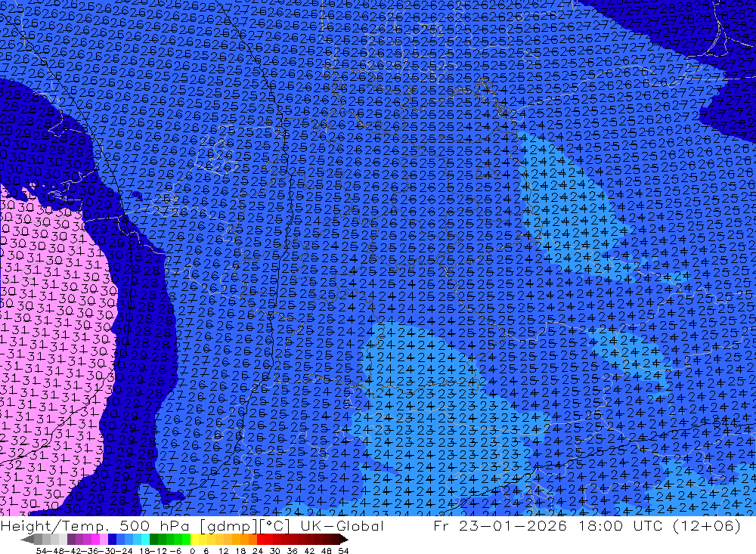Click the light pink legend swatch near -30

pyautogui.click(x=104, y=540)
